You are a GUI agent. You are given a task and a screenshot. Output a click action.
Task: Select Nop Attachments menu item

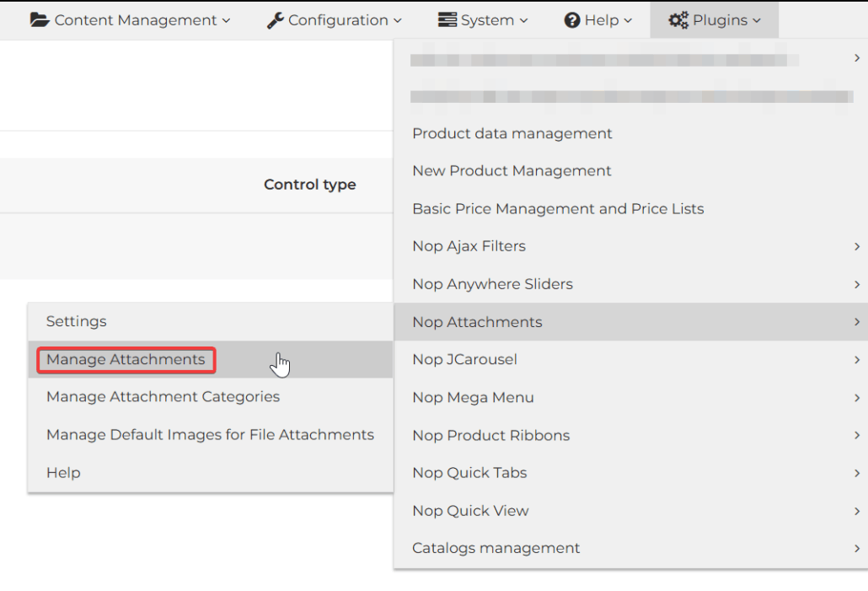pos(630,322)
